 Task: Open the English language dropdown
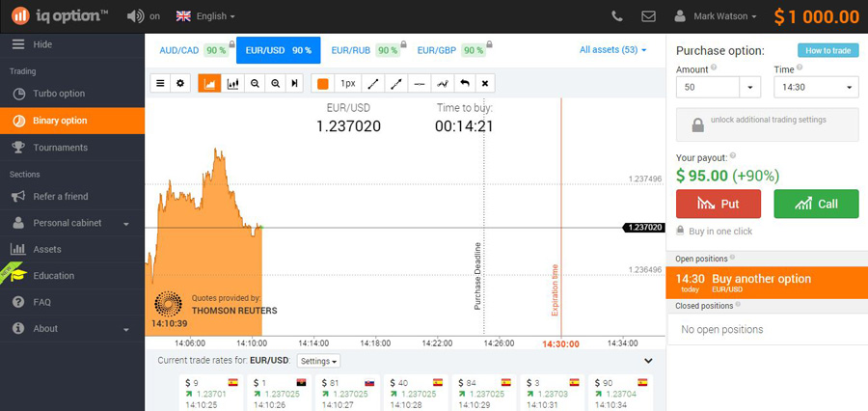206,16
